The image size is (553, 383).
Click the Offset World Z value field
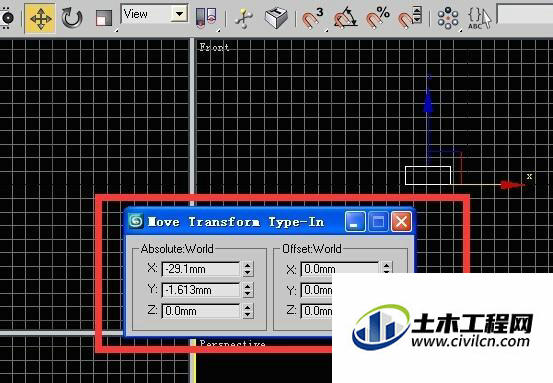click(316, 311)
